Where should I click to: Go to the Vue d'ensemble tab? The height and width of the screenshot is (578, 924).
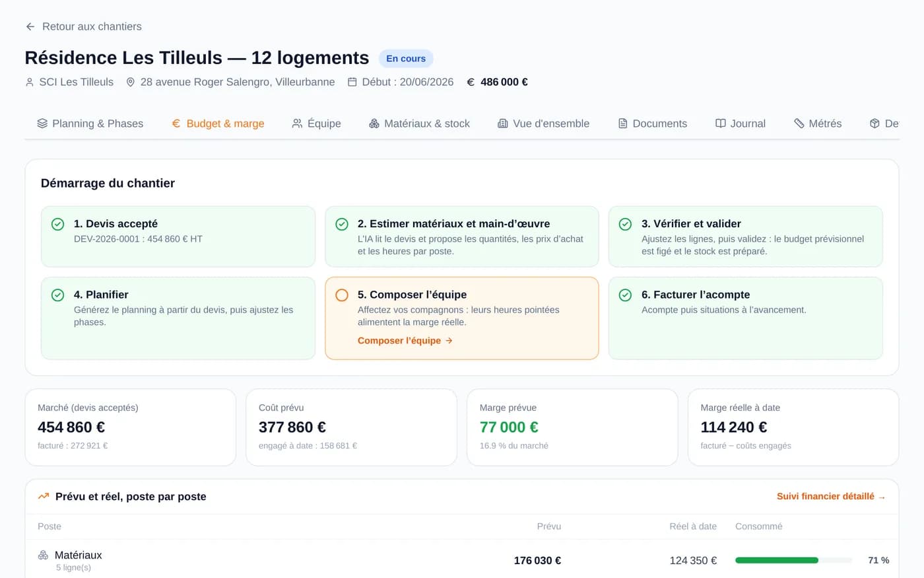544,124
